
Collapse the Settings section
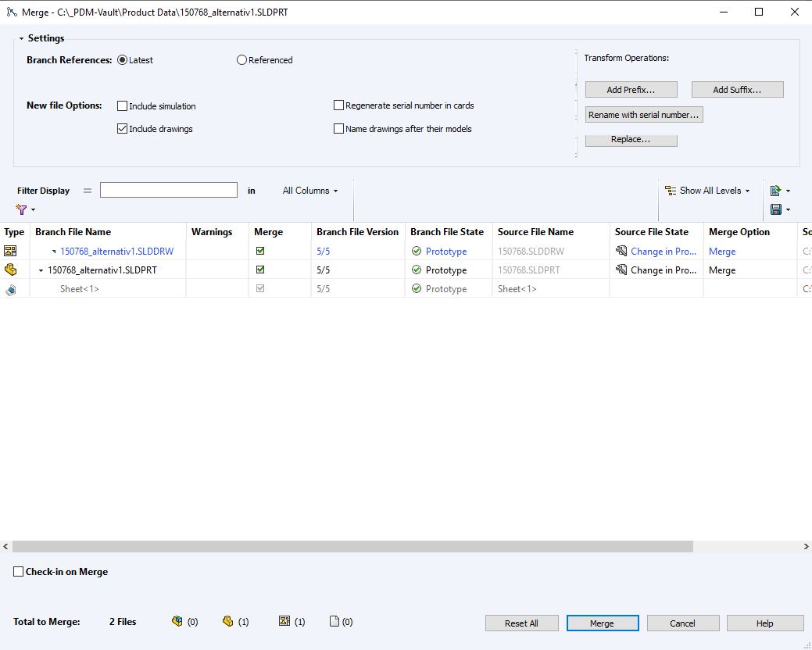pos(22,38)
